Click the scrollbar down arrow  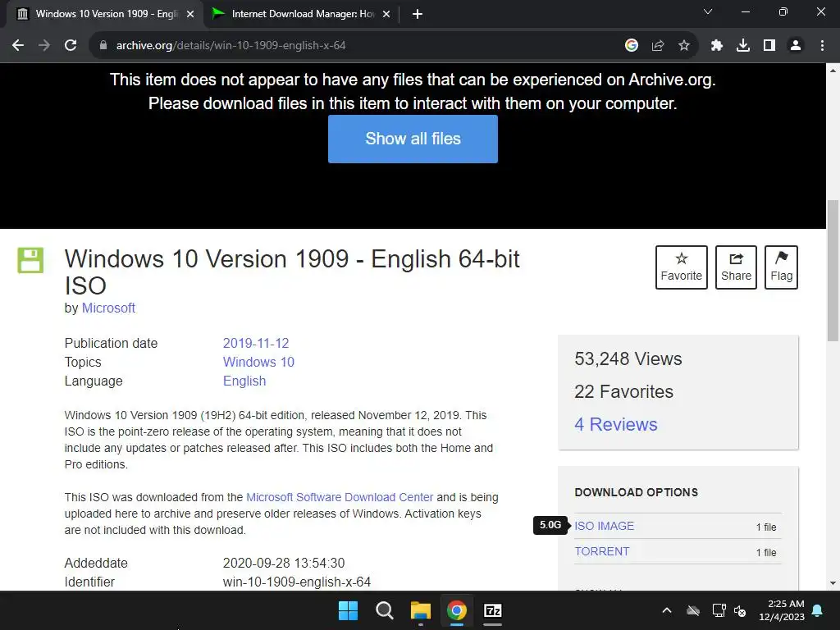coord(833,584)
